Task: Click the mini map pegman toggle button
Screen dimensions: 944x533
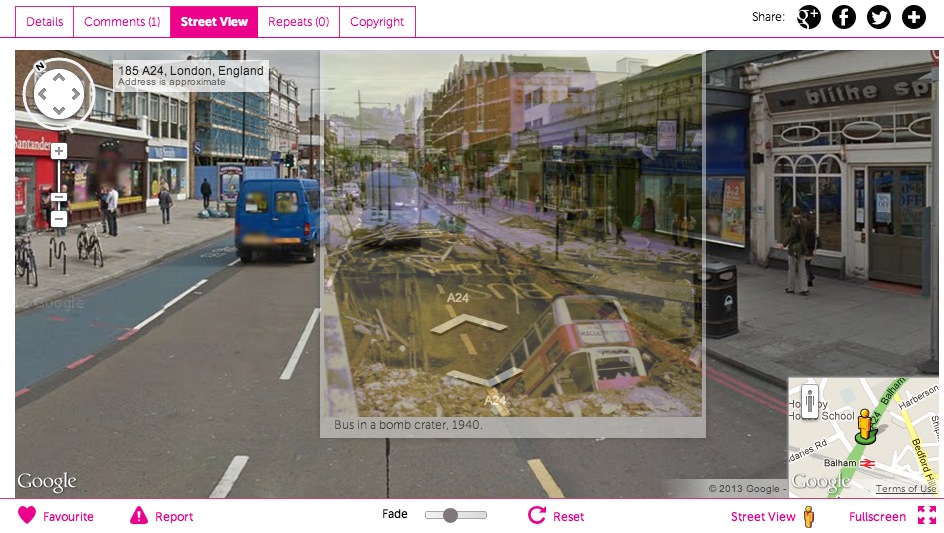Action: [810, 401]
